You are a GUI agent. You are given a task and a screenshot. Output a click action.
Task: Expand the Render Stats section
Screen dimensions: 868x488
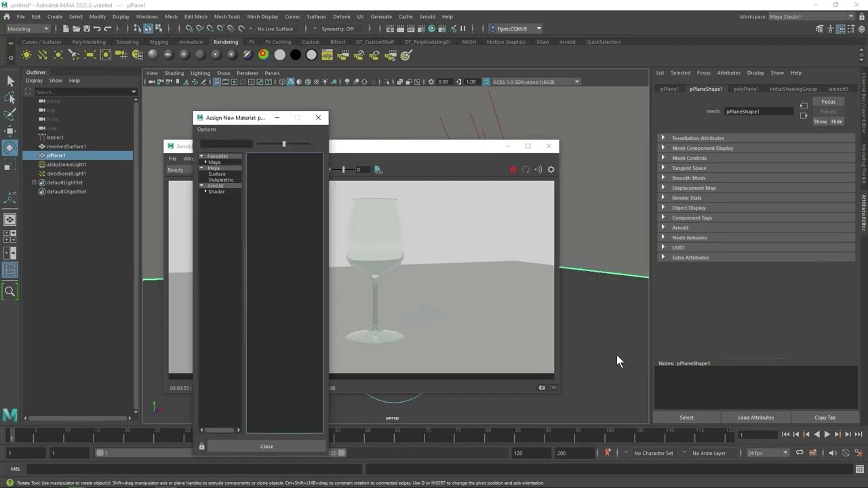(x=756, y=198)
